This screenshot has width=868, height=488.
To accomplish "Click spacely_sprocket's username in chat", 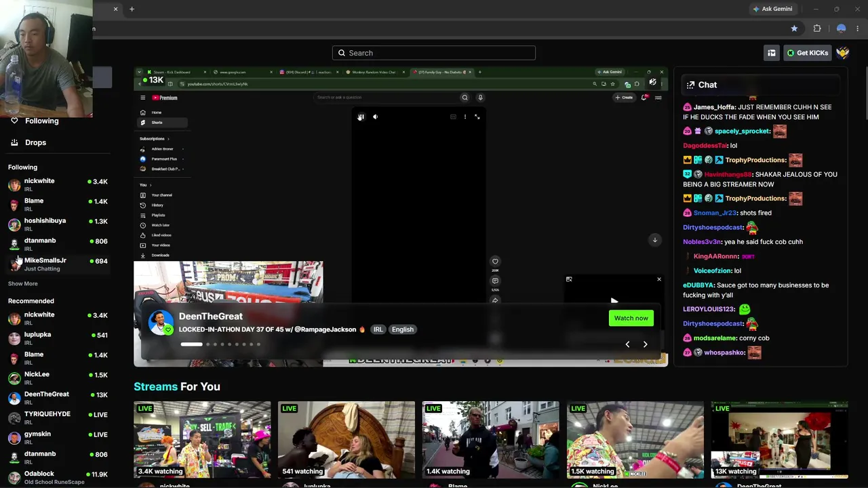I will click(x=742, y=131).
